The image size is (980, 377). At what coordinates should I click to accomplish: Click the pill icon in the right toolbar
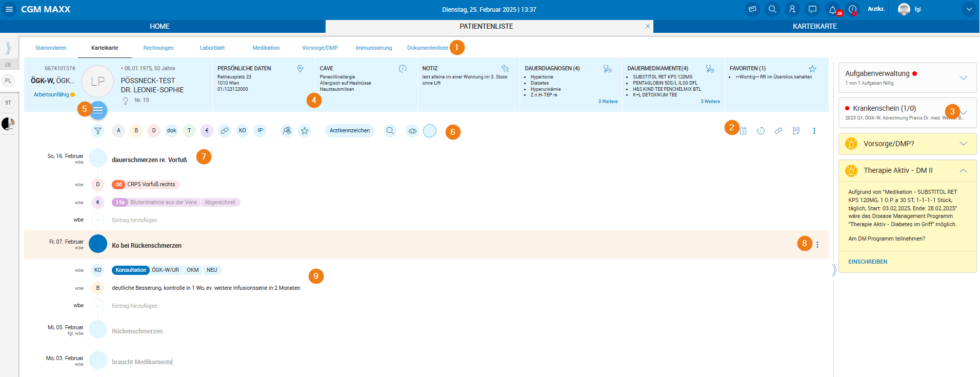point(778,131)
